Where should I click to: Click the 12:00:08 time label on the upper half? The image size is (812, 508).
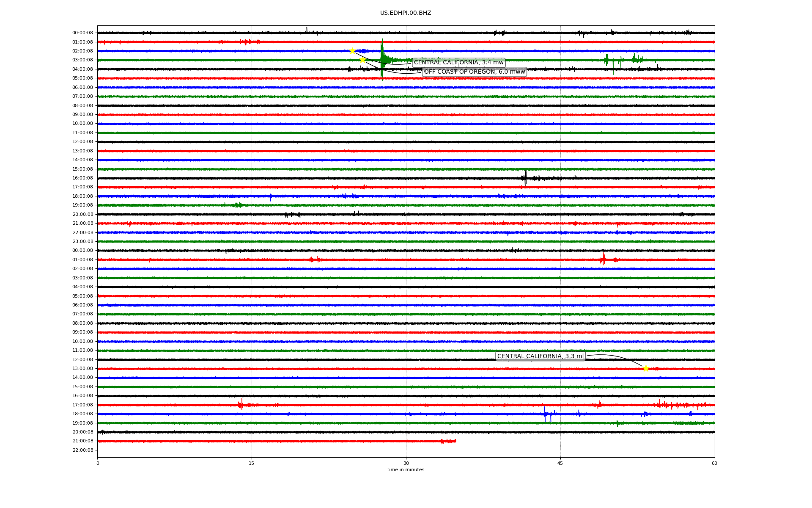point(82,142)
